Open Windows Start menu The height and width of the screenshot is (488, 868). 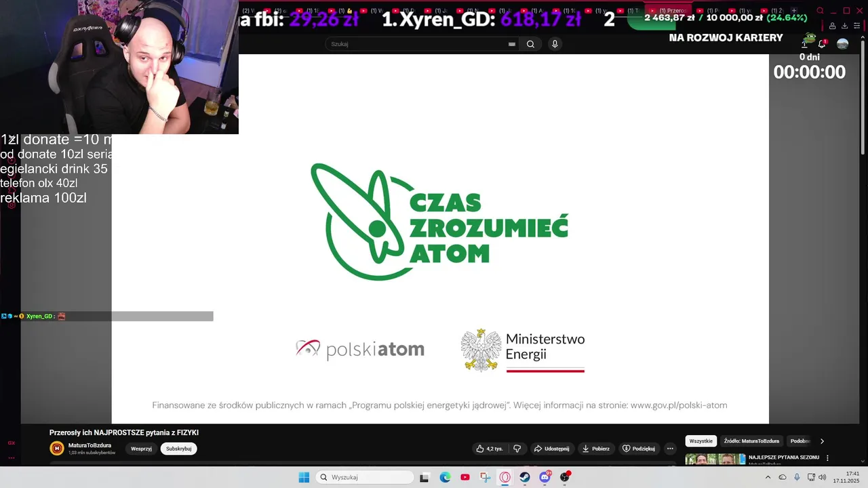(x=304, y=477)
